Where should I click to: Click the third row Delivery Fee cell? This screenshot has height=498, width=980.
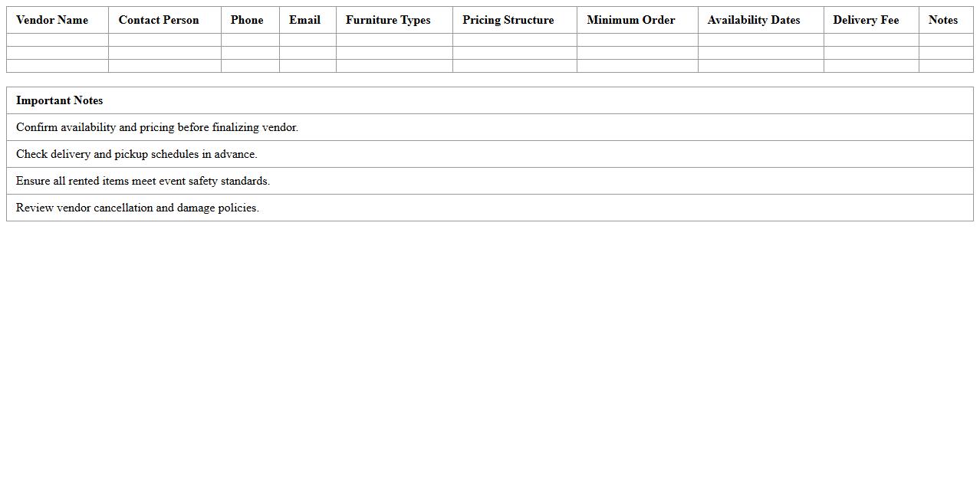tap(870, 67)
